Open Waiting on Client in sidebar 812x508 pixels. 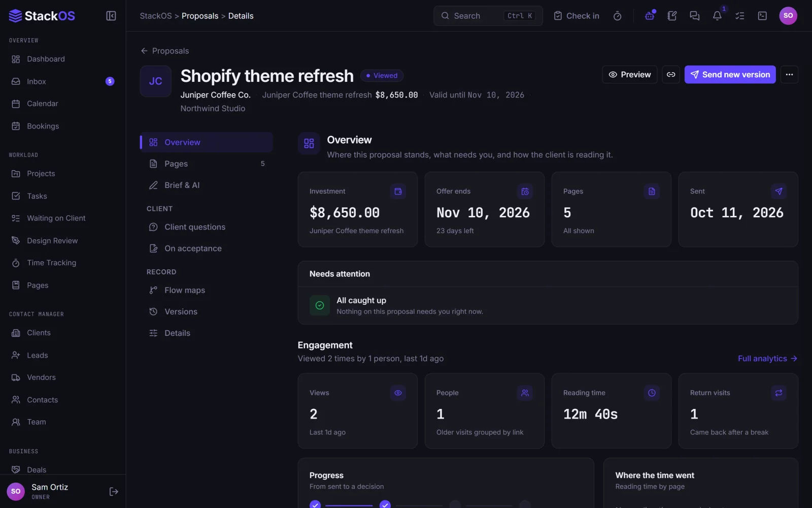pos(63,218)
